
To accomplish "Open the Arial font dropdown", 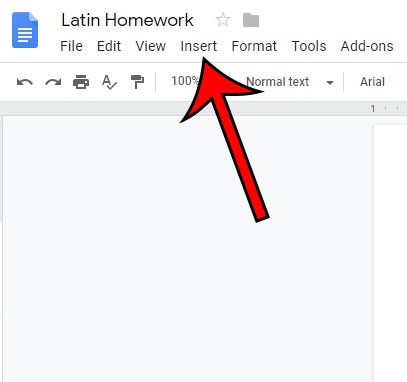I will [372, 82].
